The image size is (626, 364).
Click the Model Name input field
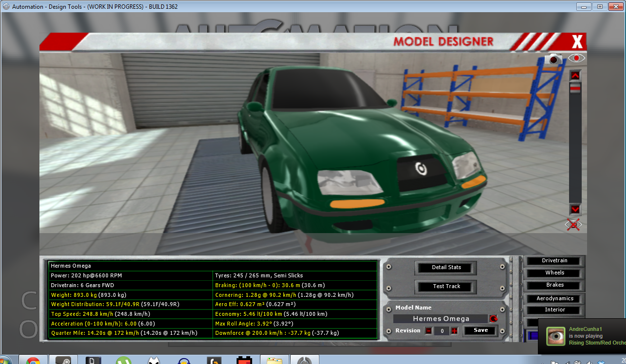(x=441, y=319)
